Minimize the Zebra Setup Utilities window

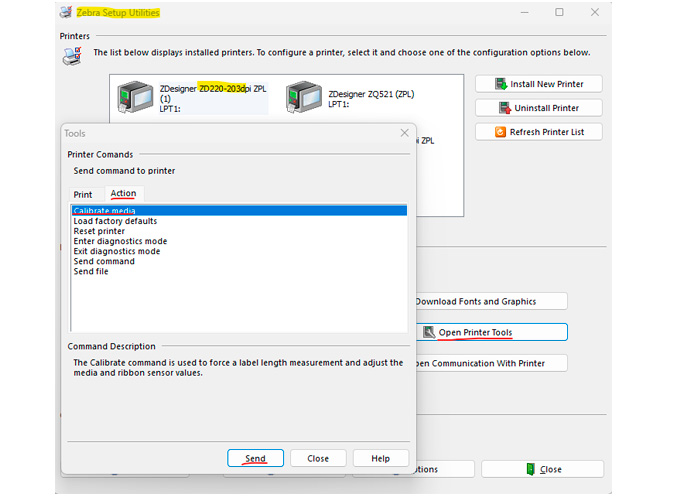click(524, 12)
